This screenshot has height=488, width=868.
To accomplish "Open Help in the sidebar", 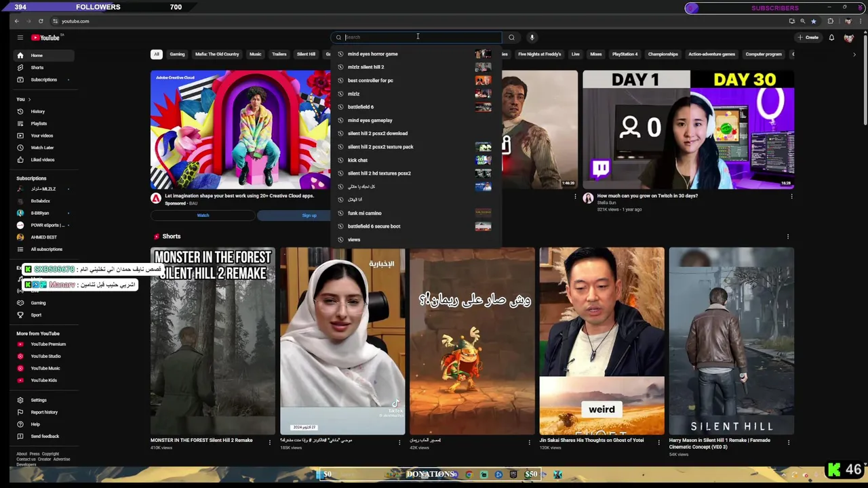I will click(35, 424).
